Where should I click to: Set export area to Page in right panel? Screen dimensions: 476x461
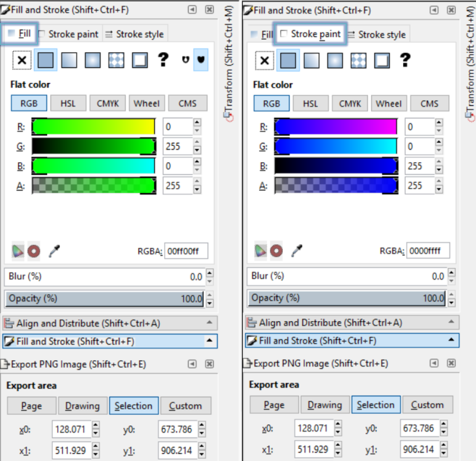[x=274, y=405]
